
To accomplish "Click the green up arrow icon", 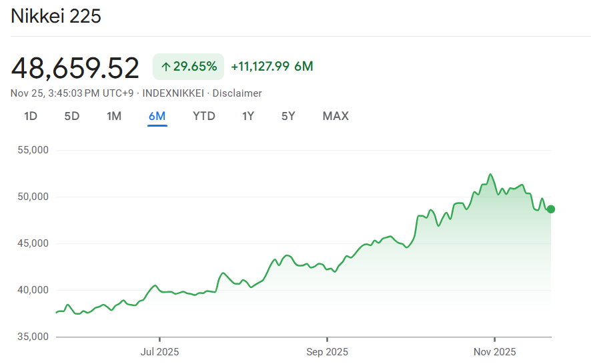I will (166, 66).
